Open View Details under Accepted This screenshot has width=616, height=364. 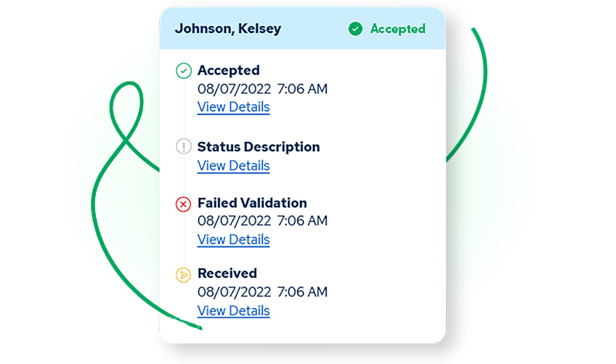pyautogui.click(x=234, y=107)
